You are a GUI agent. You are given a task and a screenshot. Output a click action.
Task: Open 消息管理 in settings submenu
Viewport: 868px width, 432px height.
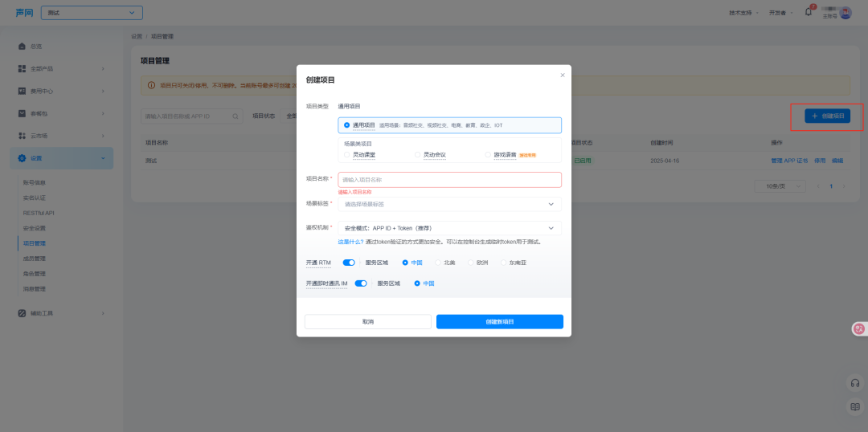pos(35,289)
